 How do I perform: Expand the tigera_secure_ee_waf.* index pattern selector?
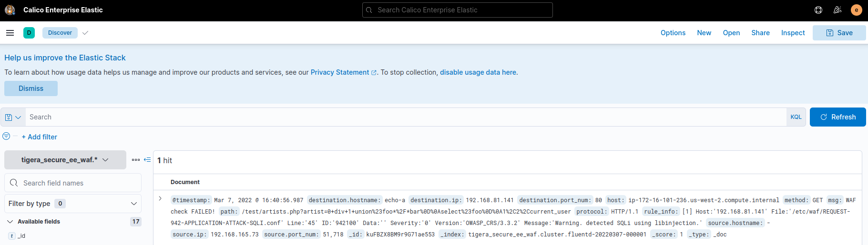65,160
